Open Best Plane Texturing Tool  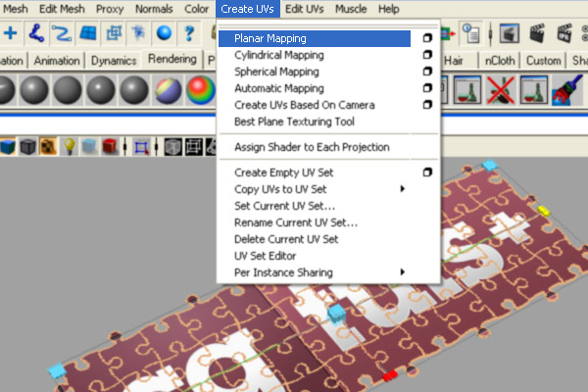tap(294, 122)
